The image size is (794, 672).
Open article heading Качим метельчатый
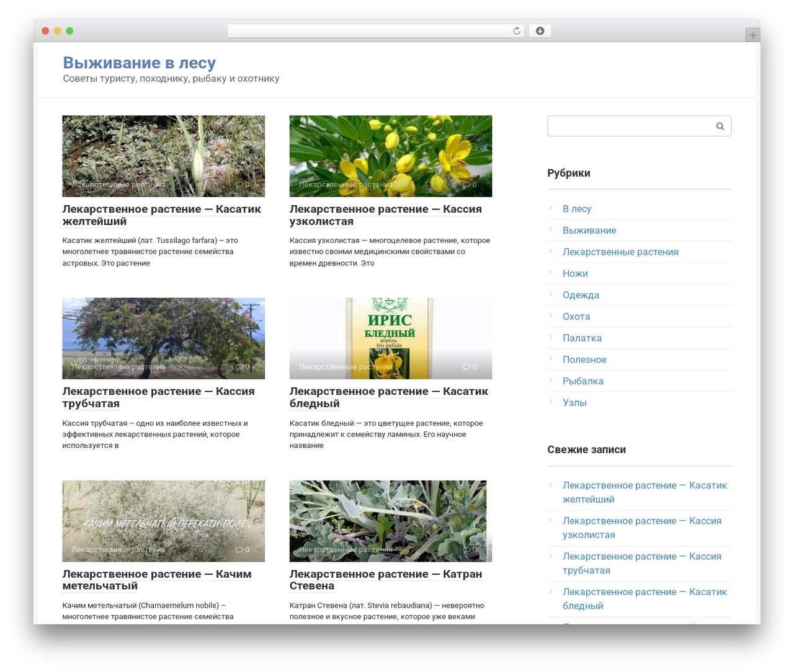click(x=157, y=580)
